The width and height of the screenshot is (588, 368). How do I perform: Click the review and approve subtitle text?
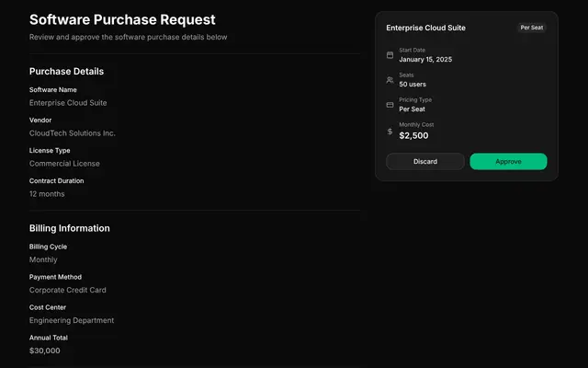pos(129,37)
